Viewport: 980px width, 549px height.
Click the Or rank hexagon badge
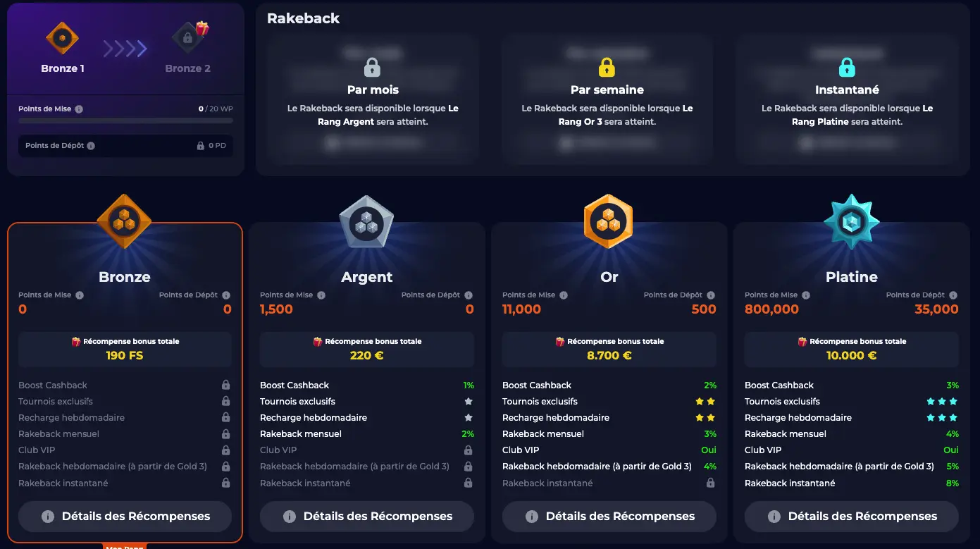[609, 221]
